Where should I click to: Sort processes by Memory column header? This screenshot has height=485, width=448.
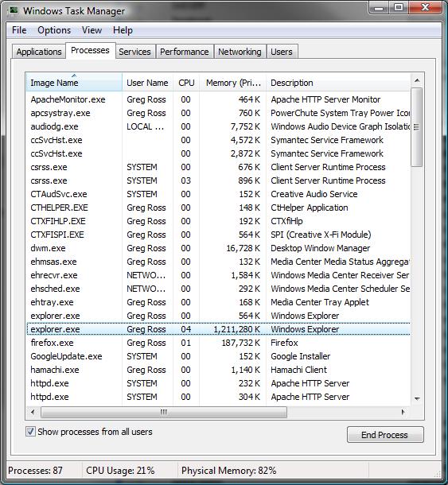coord(233,83)
